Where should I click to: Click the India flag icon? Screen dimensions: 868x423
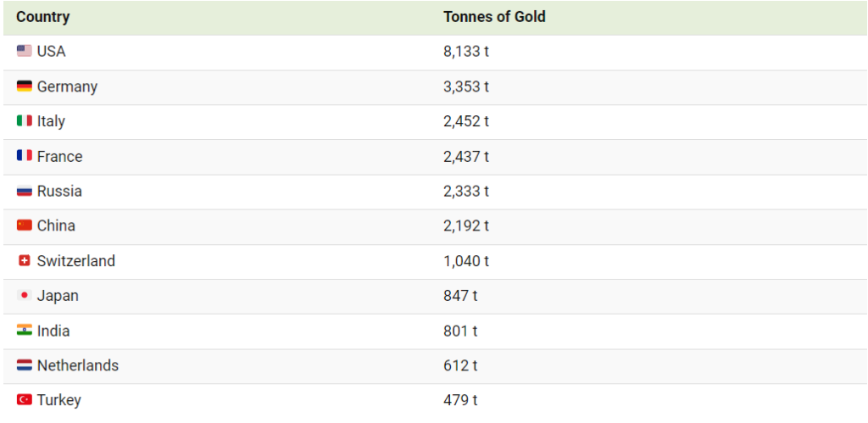pyautogui.click(x=24, y=331)
